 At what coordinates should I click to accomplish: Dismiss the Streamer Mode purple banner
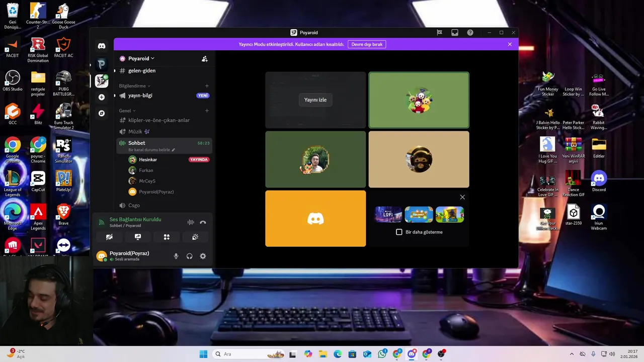pyautogui.click(x=510, y=44)
